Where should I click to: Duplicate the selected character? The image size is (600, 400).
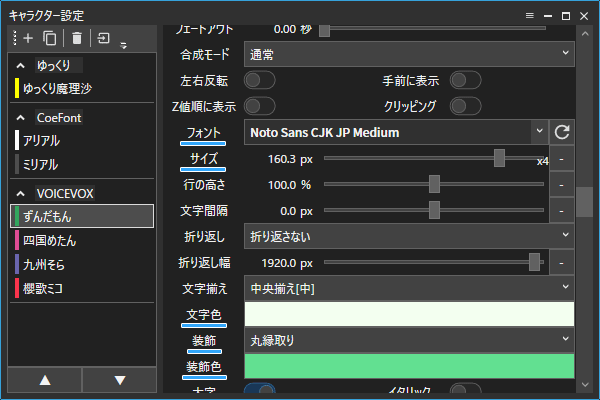pyautogui.click(x=49, y=38)
